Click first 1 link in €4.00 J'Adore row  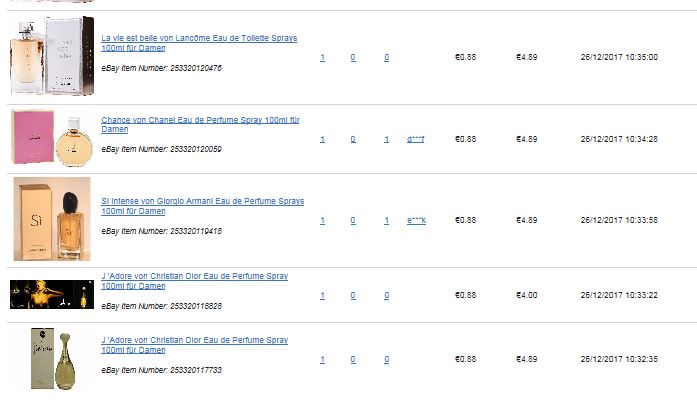click(x=322, y=295)
